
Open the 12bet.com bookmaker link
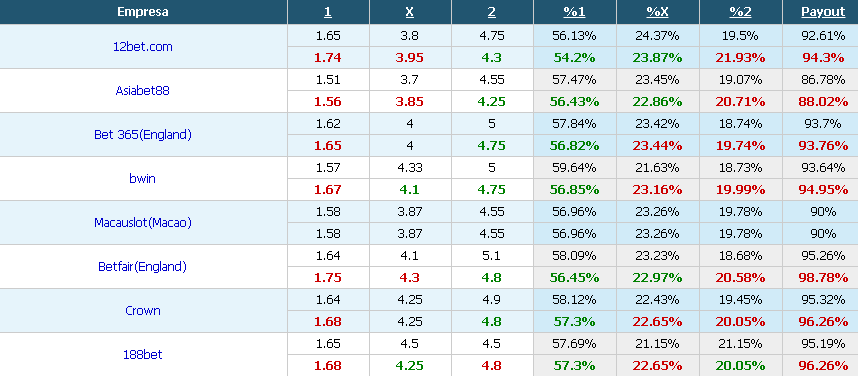(142, 47)
